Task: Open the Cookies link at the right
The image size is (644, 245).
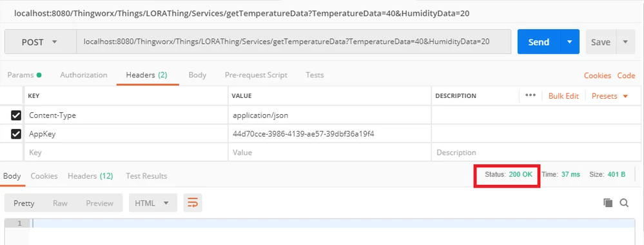Action: click(x=598, y=75)
